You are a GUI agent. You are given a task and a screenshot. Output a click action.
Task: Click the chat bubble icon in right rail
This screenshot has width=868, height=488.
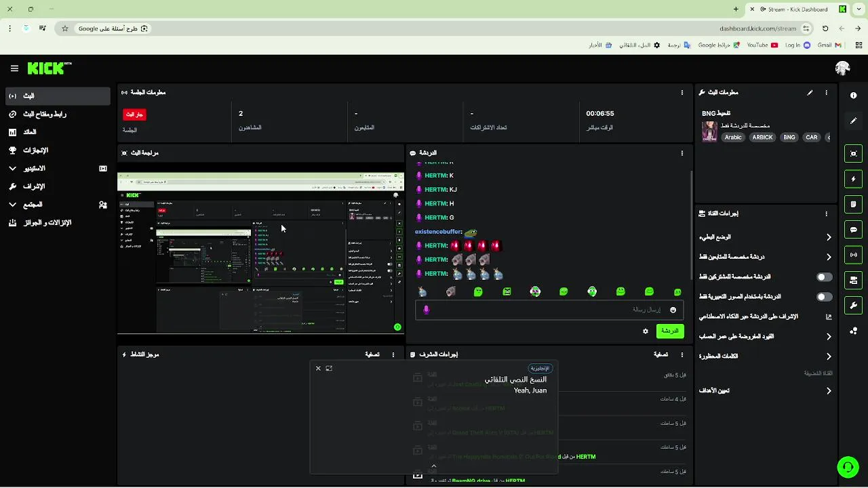point(853,230)
